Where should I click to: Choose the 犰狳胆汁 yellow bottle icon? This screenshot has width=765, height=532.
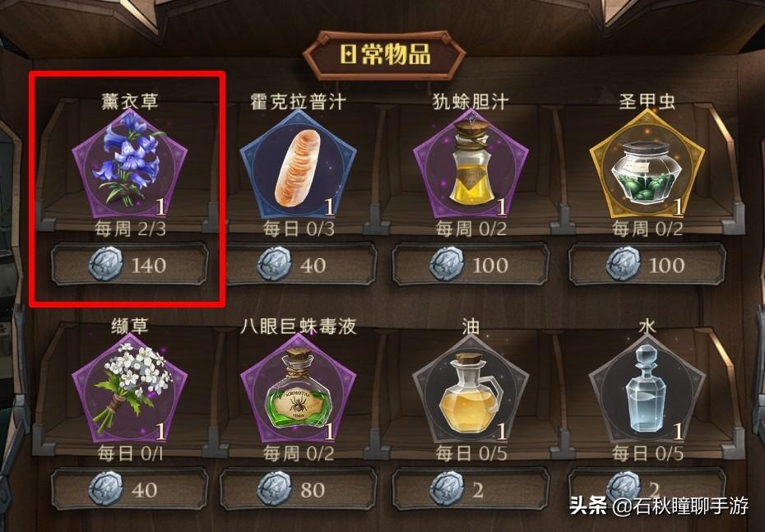pyautogui.click(x=471, y=164)
